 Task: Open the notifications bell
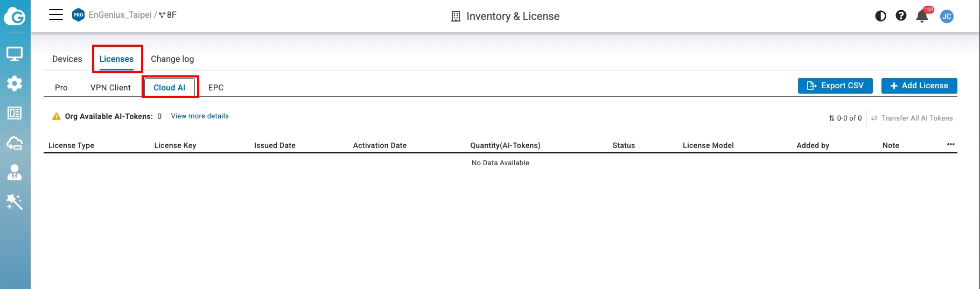[x=922, y=16]
